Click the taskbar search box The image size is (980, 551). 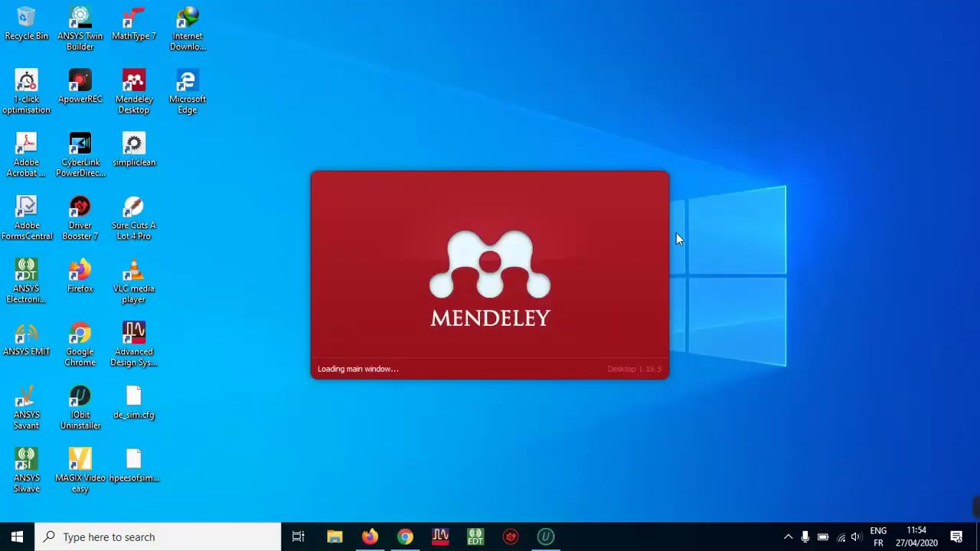[158, 536]
